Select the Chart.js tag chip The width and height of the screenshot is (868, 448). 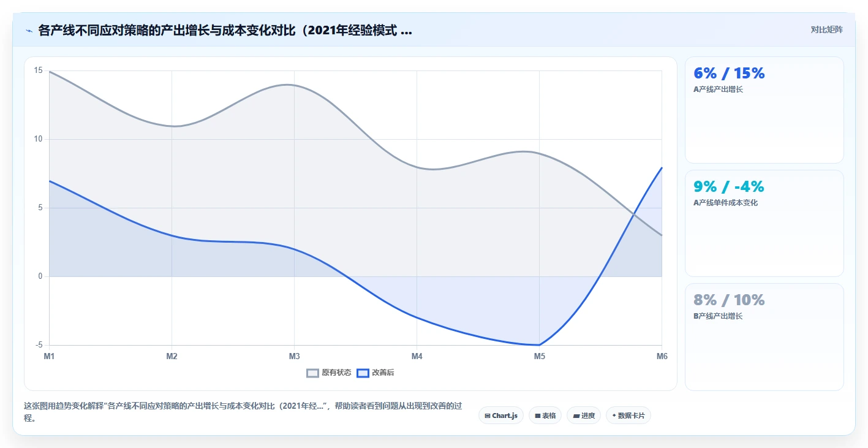[501, 416]
